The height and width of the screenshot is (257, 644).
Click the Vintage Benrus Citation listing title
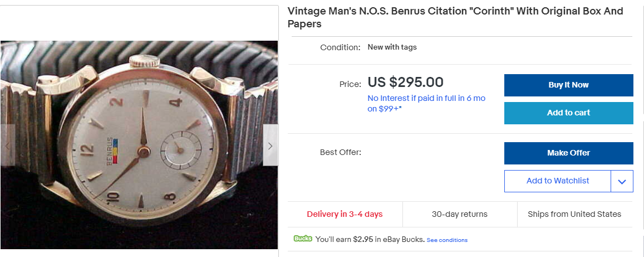[455, 18]
